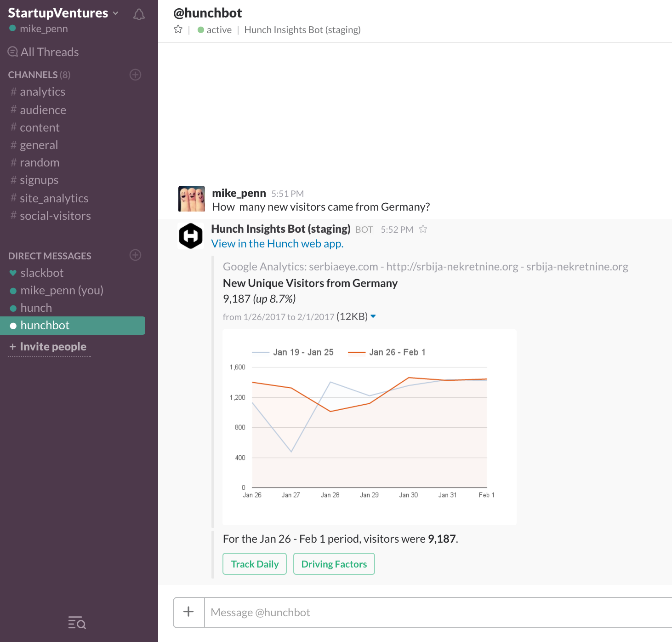This screenshot has height=642, width=672.
Task: Switch to the #site_analytics channel
Action: 54,199
